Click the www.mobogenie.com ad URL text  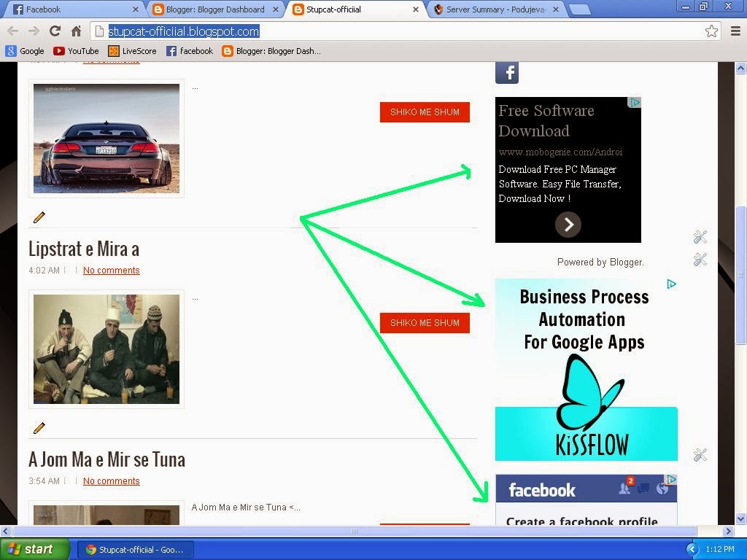[560, 152]
